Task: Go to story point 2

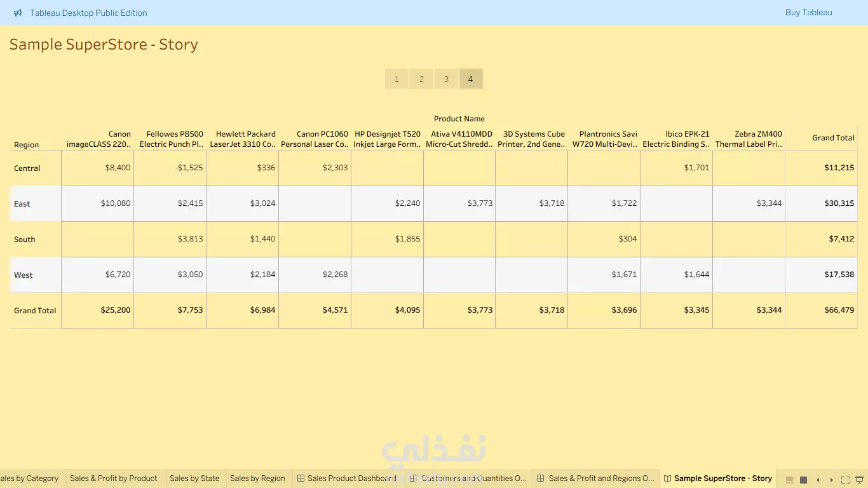Action: [421, 79]
